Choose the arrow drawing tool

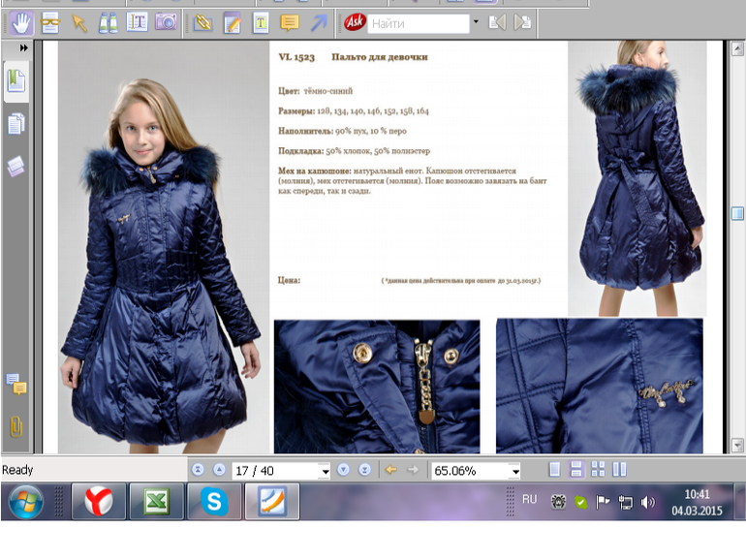[319, 22]
